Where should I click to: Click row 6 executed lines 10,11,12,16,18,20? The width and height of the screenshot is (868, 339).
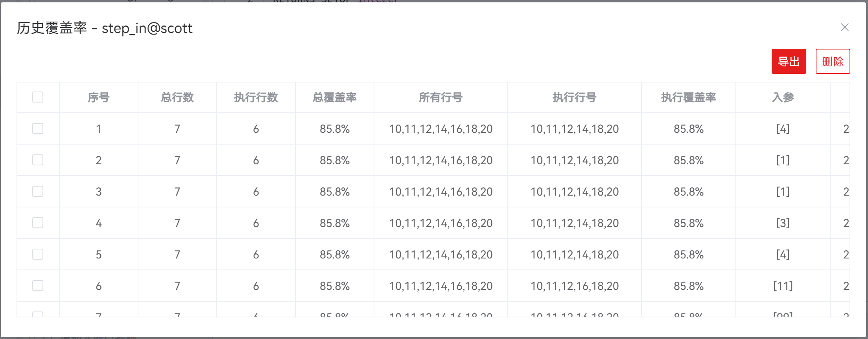click(574, 286)
